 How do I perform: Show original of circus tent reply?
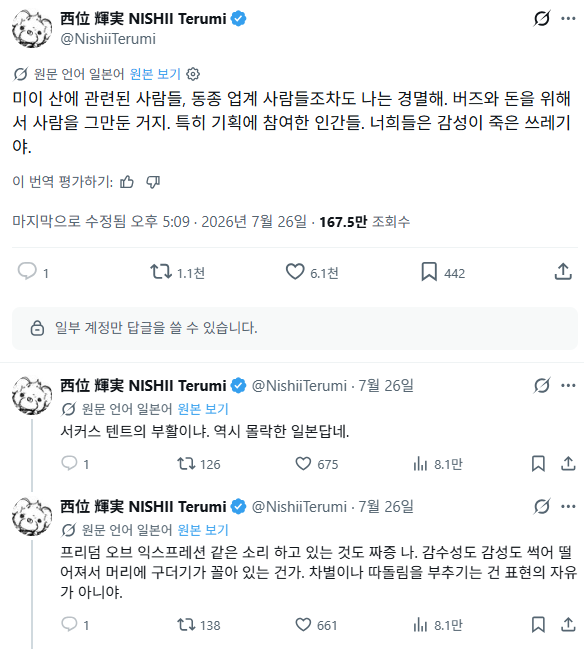coord(203,409)
